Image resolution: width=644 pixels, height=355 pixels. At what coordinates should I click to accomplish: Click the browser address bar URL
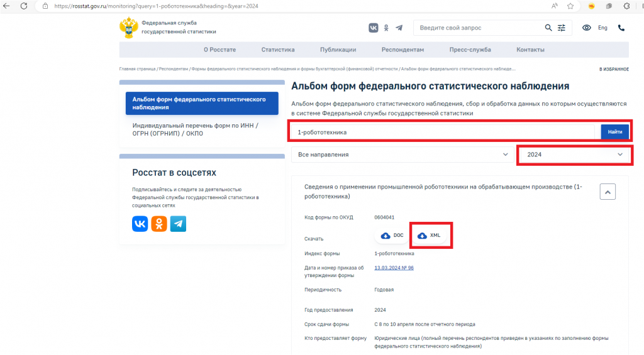tap(156, 6)
